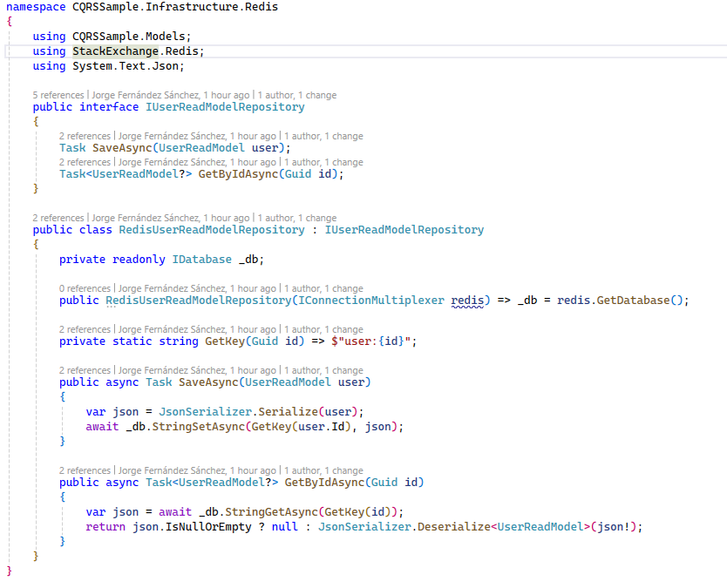Click the "static" keyword

tap(132, 341)
